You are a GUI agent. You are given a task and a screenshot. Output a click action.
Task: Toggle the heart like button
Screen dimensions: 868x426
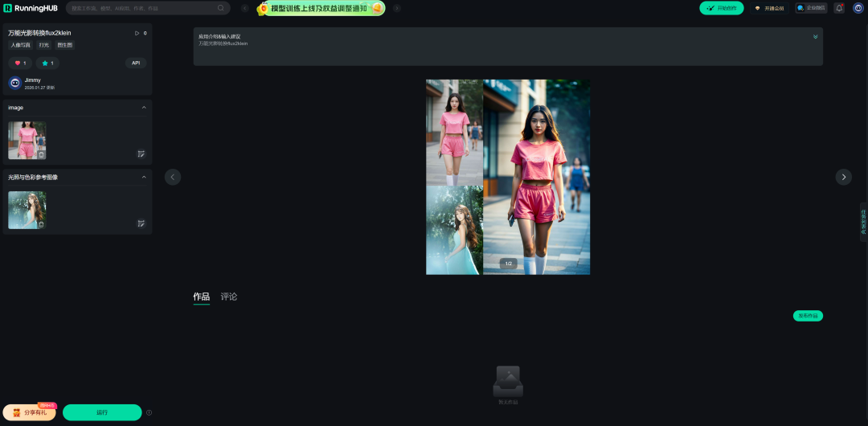[x=20, y=63]
